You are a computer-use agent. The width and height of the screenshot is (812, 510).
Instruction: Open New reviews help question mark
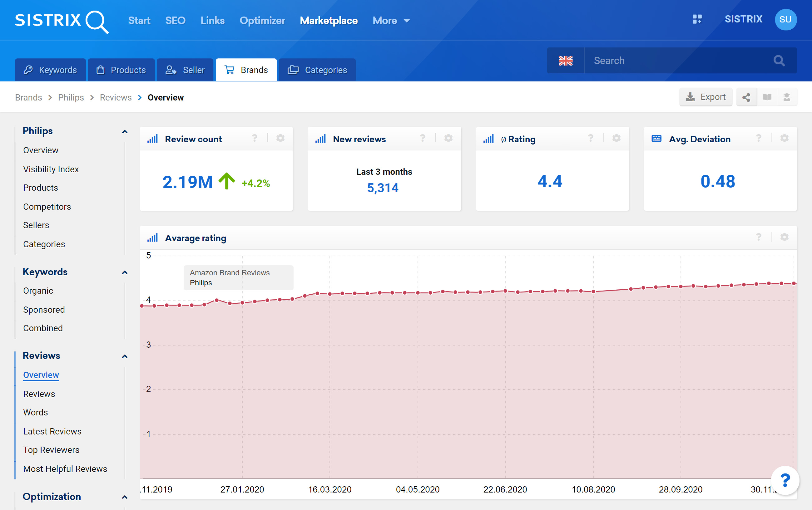tap(423, 138)
